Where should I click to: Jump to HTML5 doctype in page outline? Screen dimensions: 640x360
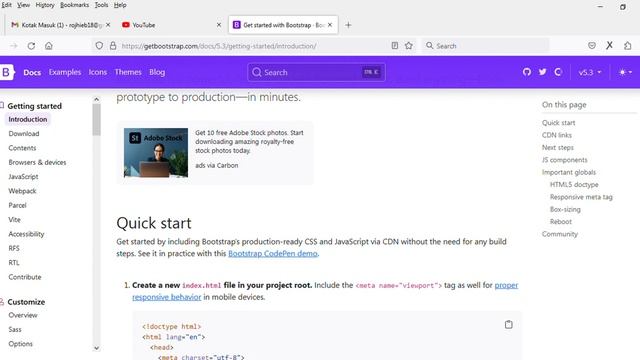point(574,184)
